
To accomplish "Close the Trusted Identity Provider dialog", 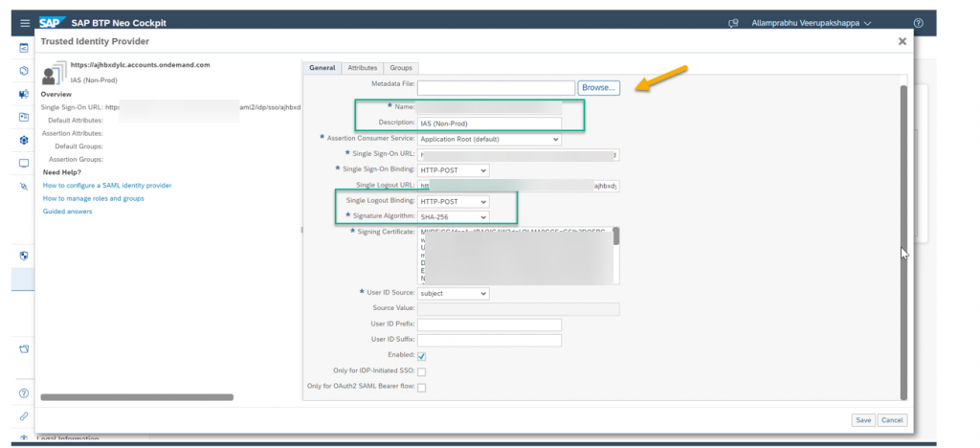I will tap(902, 41).
